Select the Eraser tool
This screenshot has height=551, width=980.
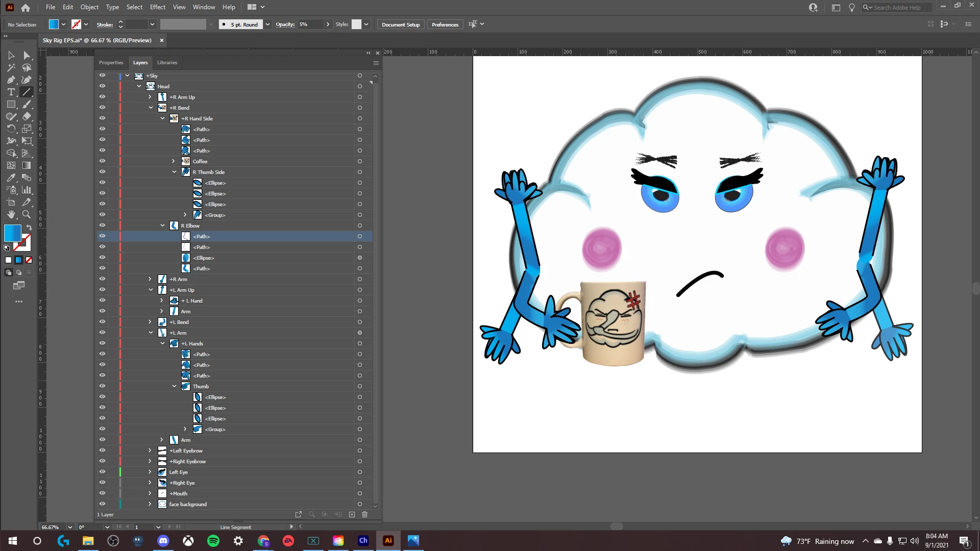27,116
